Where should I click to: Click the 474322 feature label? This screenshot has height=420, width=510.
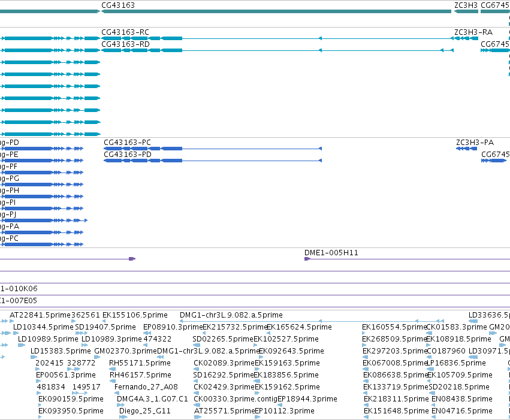158,339
